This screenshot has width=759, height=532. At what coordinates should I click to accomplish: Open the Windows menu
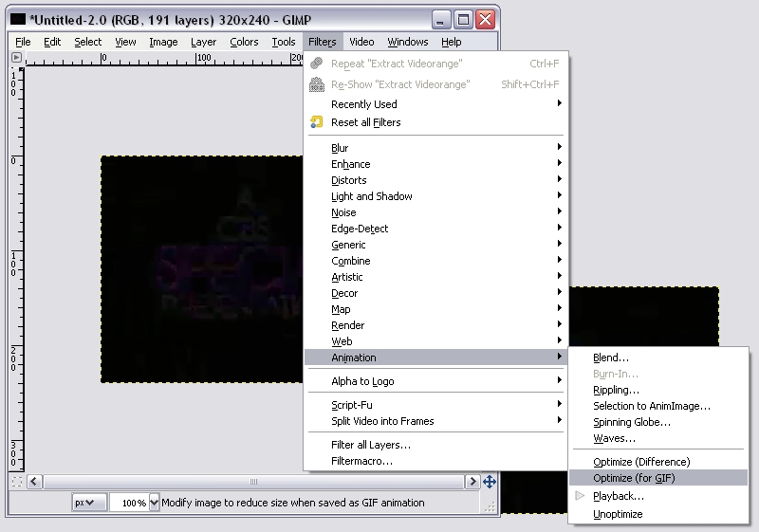[408, 42]
